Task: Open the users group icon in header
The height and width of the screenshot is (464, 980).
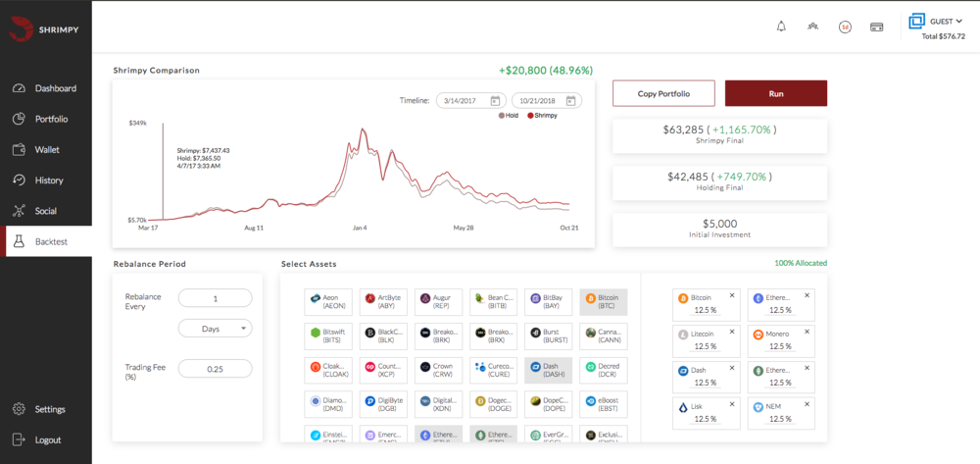Action: pos(812,26)
